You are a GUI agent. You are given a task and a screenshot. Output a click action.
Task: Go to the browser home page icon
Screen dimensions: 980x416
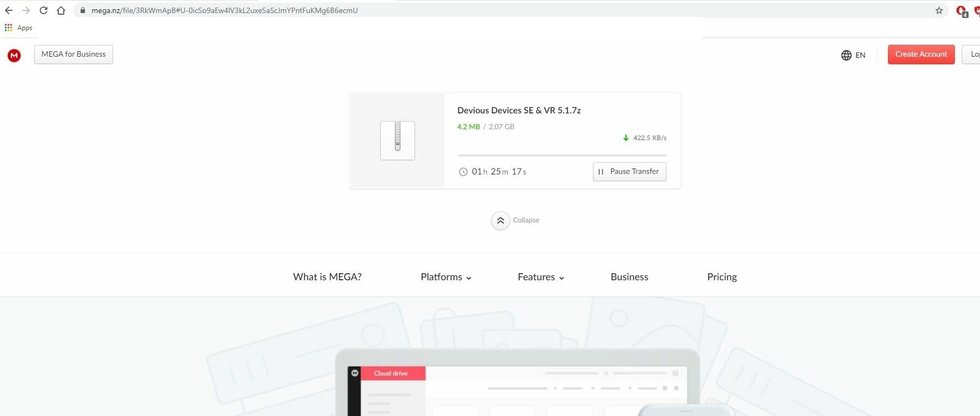[61, 10]
